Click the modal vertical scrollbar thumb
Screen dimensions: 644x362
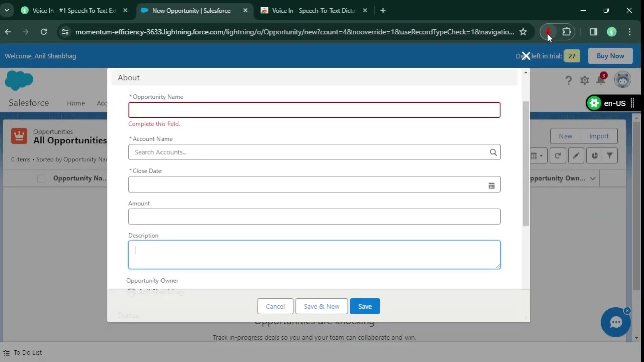[x=526, y=163]
